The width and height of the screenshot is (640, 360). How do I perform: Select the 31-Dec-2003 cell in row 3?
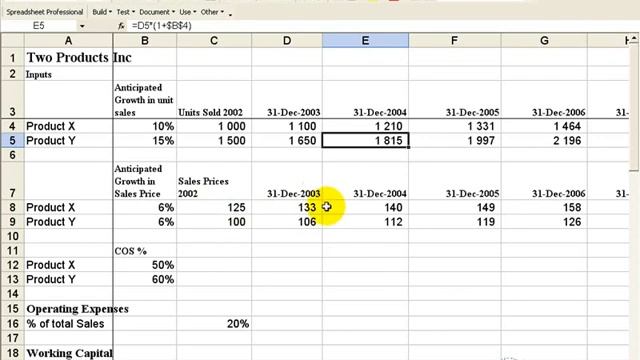point(287,100)
